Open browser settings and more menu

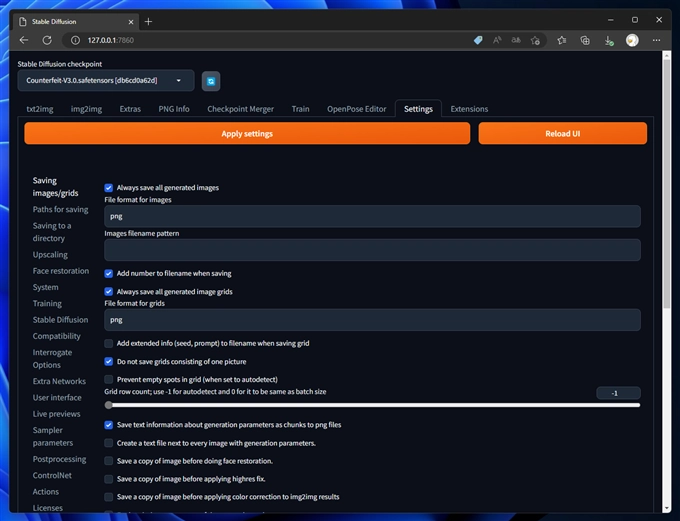657,40
